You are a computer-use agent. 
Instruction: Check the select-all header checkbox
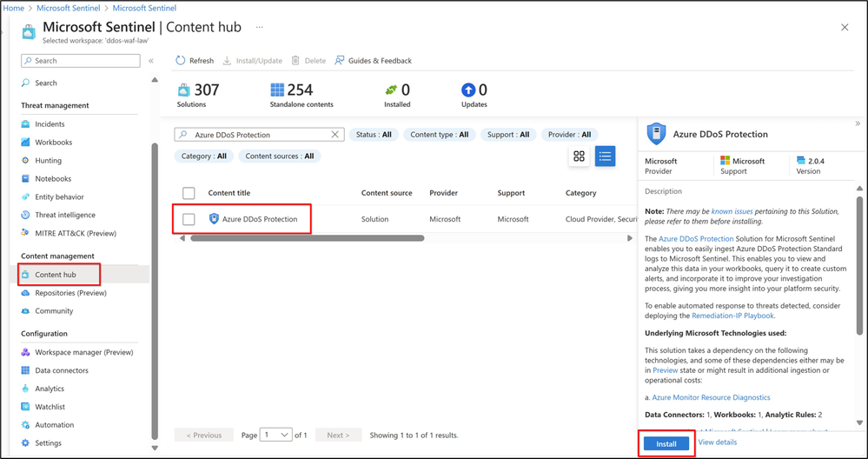click(189, 193)
